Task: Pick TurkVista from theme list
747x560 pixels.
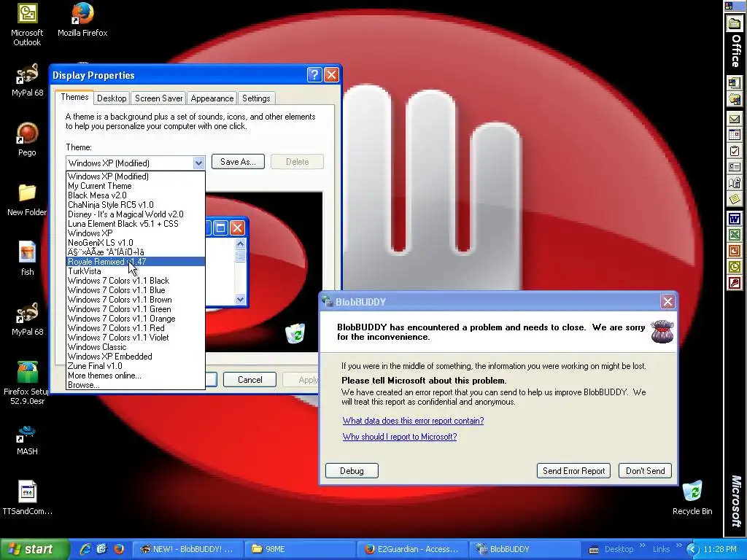Action: click(136, 271)
